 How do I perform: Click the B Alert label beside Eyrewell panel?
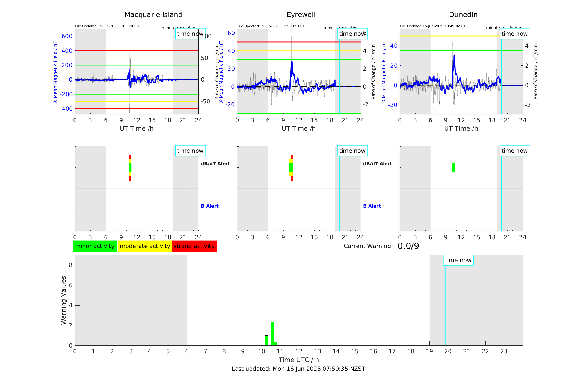coord(372,206)
